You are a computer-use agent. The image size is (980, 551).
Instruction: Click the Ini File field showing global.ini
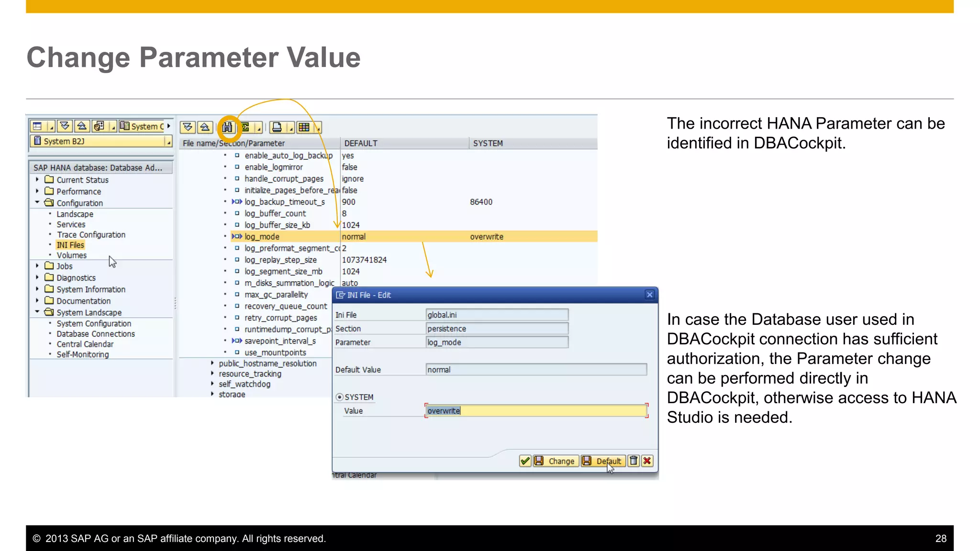click(x=497, y=315)
